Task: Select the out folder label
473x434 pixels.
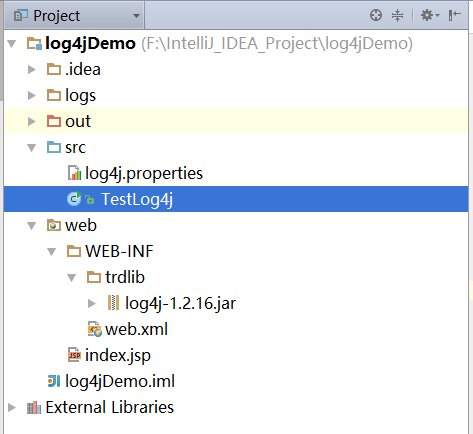Action: coord(78,121)
